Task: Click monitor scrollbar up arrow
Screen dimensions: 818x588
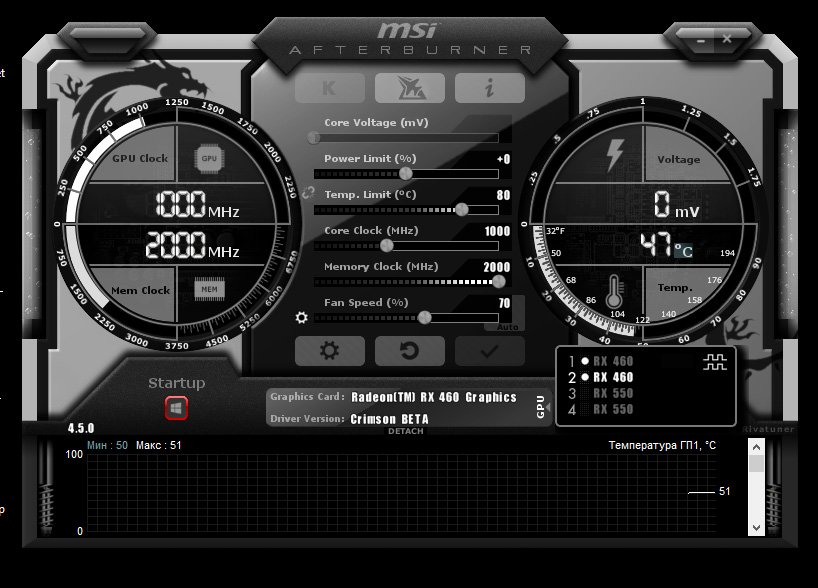Action: 756,447
